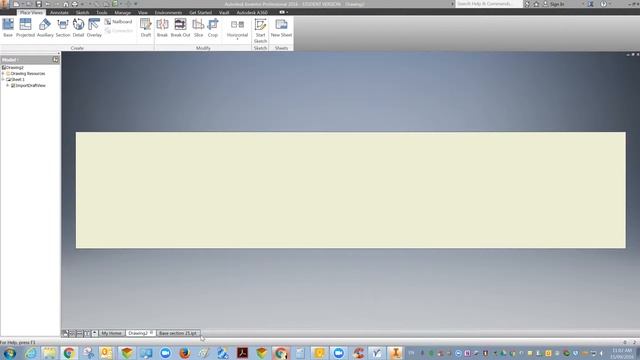
Task: Click the Nailboard tool
Action: point(118,22)
